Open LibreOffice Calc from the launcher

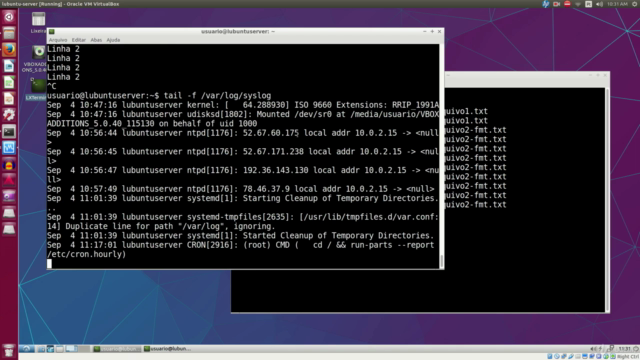(9, 82)
